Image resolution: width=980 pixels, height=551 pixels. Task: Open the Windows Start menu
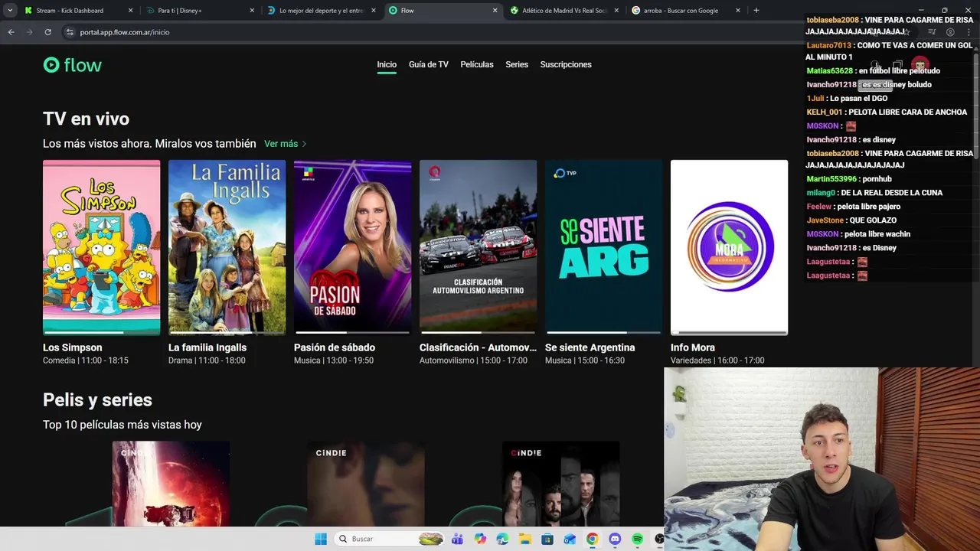(320, 539)
